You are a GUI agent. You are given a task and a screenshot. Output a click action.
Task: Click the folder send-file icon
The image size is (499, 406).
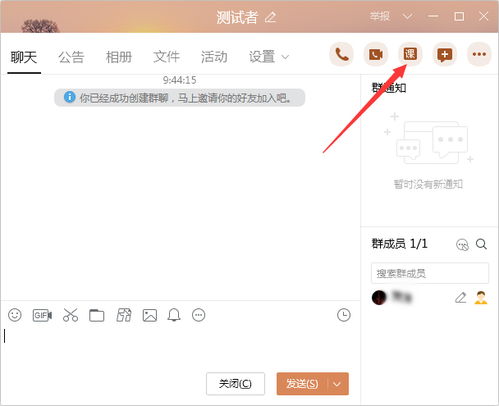tap(97, 315)
